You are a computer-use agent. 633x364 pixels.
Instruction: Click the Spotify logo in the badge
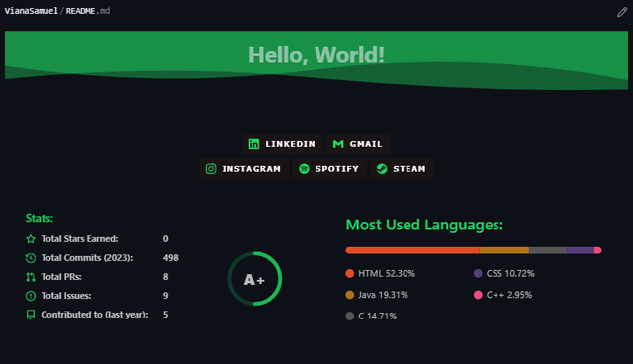[x=304, y=169]
